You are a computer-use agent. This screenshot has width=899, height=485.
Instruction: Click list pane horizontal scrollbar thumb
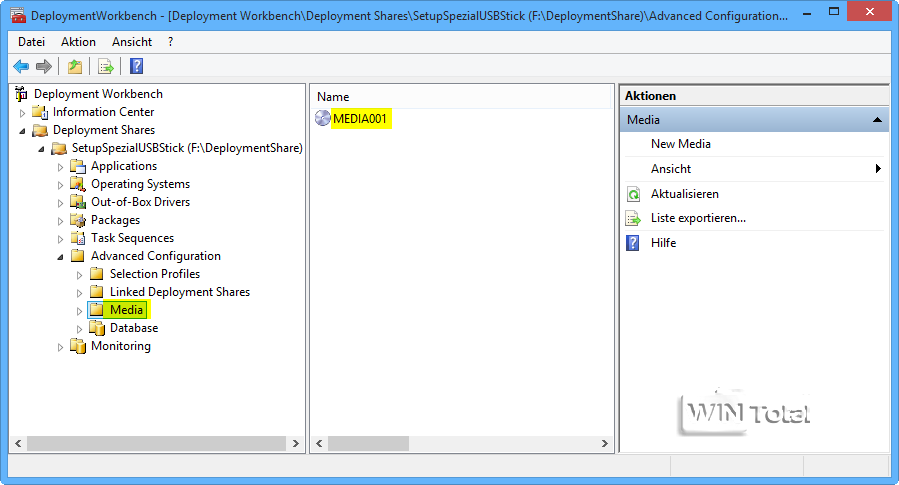tap(368, 443)
